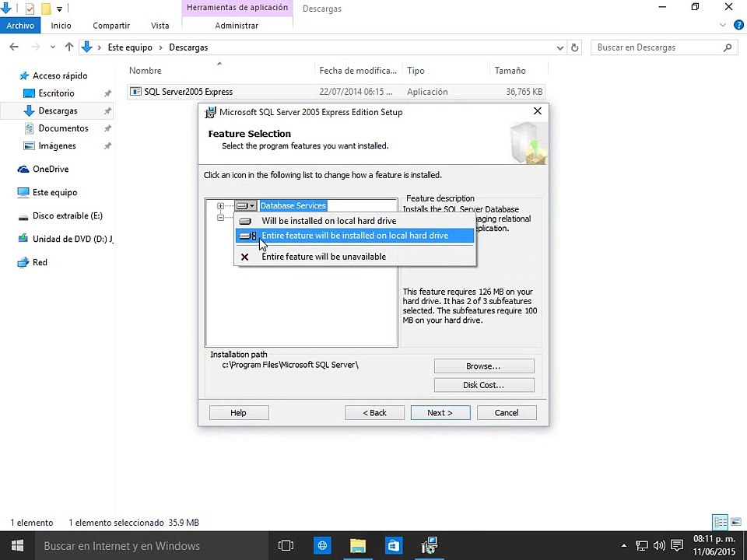747x560 pixels.
Task: Open the Vista ribbon tab
Action: (x=160, y=26)
